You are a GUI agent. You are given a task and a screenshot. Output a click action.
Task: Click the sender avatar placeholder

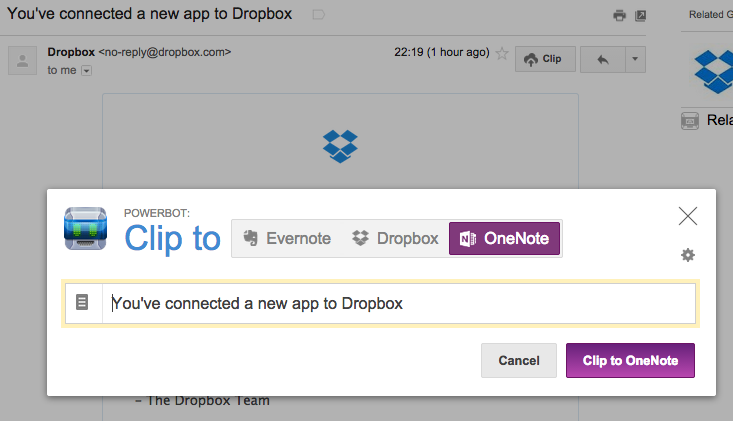pyautogui.click(x=22, y=61)
